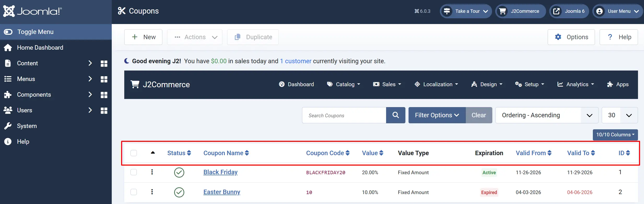Open Help in the sidebar
This screenshot has width=644, height=204.
click(x=56, y=142)
